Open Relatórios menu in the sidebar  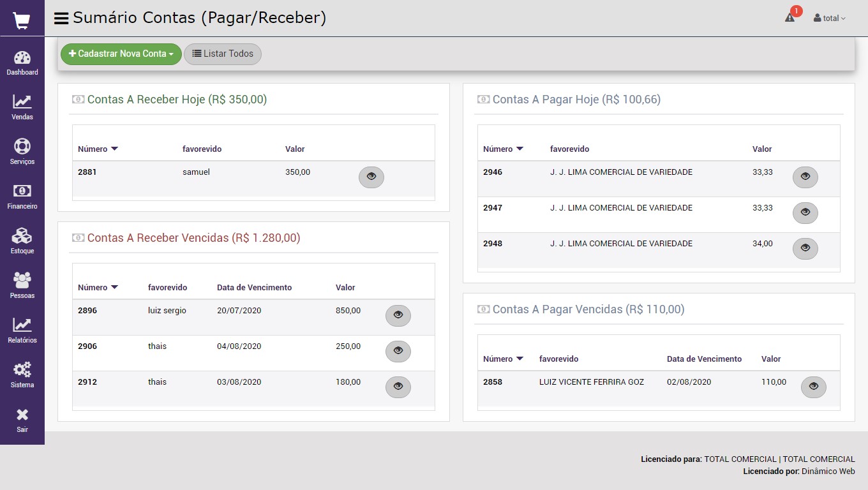tap(22, 330)
